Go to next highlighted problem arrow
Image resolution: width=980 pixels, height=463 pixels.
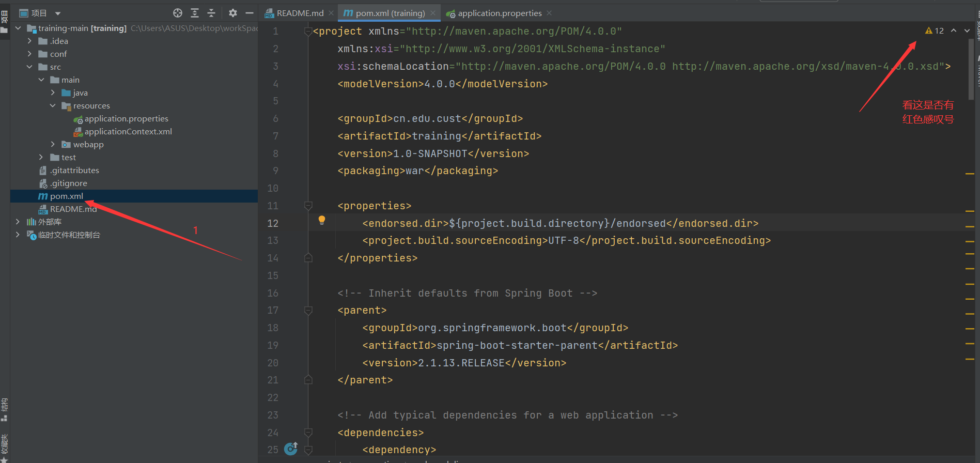(967, 30)
